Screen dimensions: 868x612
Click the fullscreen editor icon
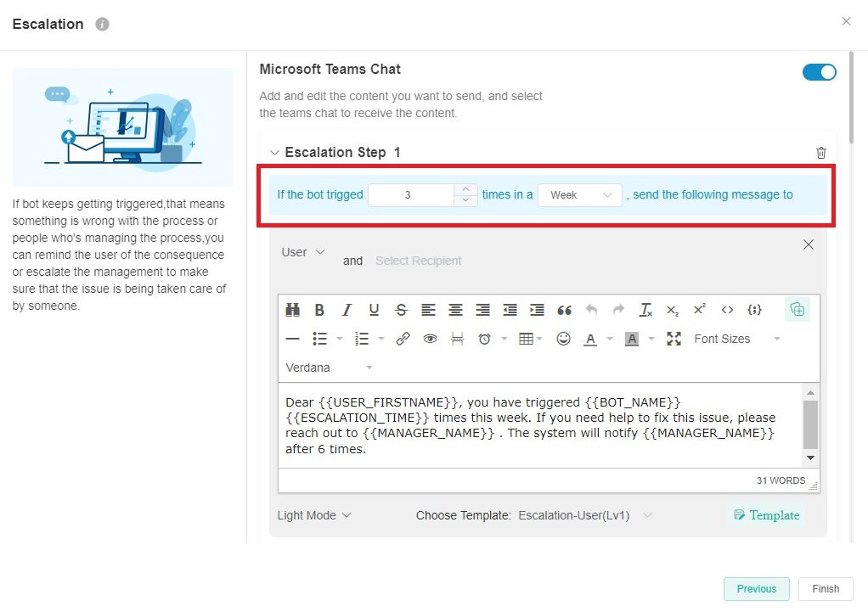(x=674, y=339)
